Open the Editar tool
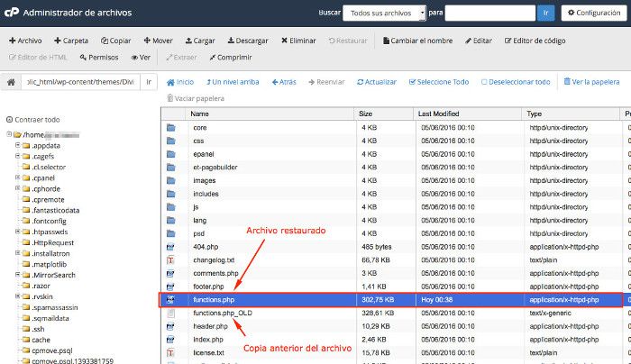The height and width of the screenshot is (364, 631). 479,41
